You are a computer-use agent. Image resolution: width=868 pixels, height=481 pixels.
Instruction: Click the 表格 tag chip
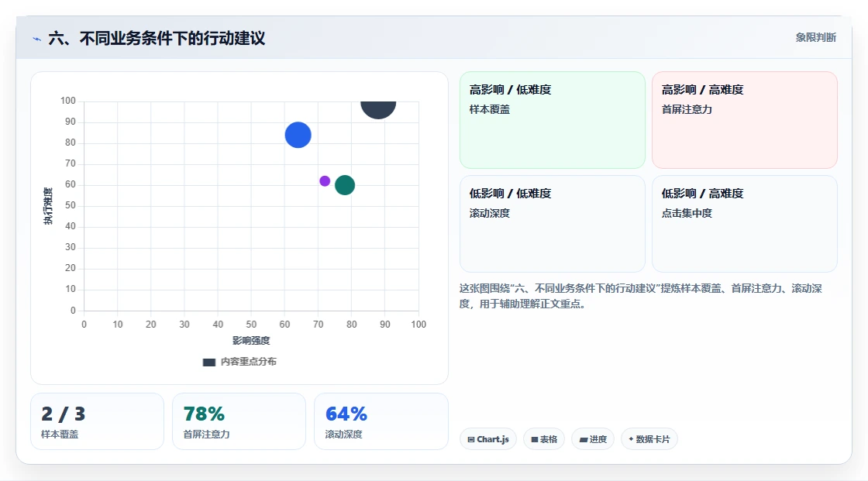pyautogui.click(x=544, y=439)
